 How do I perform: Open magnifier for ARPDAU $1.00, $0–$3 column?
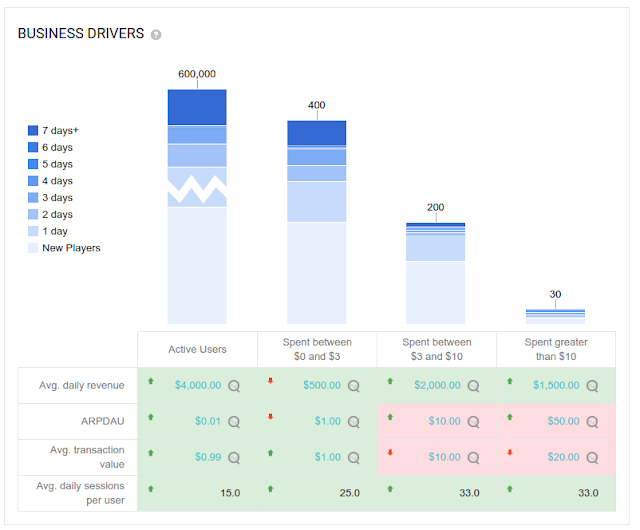tap(353, 422)
